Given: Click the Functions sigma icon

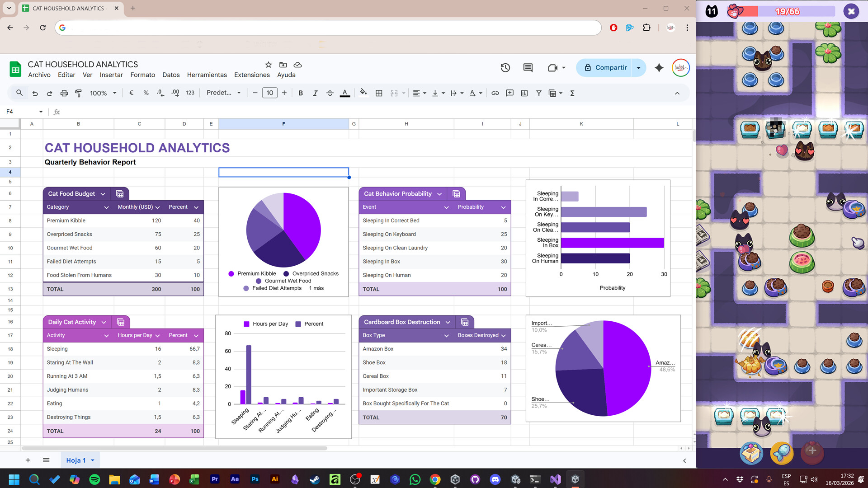Looking at the screenshot, I should point(572,93).
